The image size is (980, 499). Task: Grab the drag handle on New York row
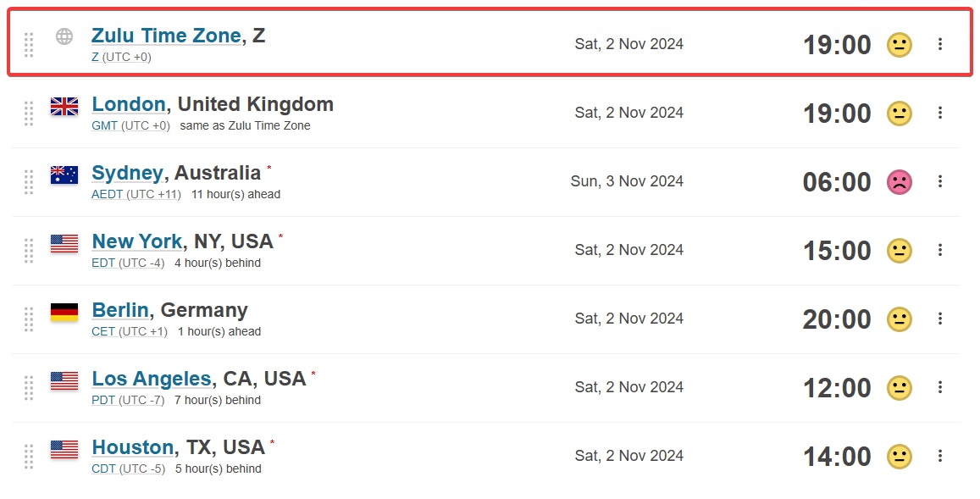(x=29, y=250)
